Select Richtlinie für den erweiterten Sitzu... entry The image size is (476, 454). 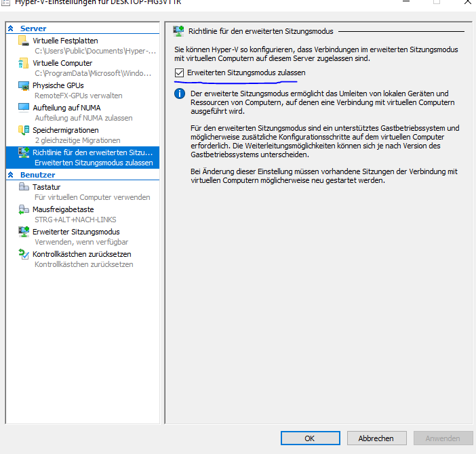83,157
